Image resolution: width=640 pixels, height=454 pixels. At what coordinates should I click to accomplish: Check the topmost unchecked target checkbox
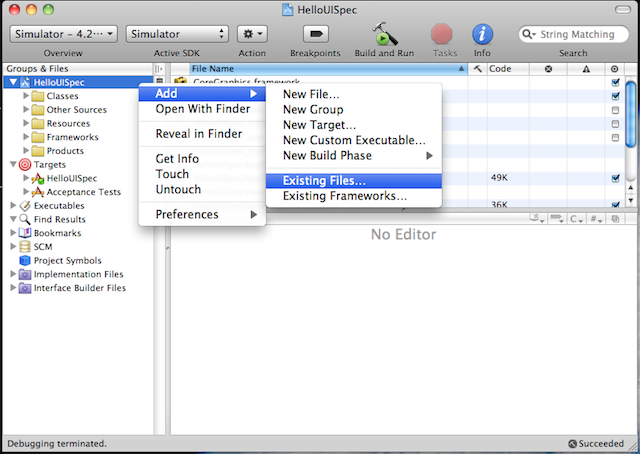pyautogui.click(x=615, y=110)
